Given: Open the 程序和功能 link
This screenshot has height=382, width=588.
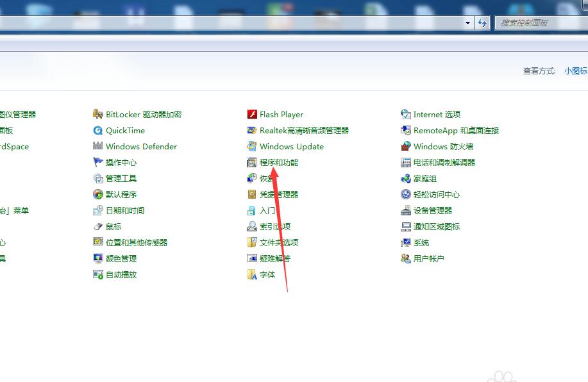Looking at the screenshot, I should (279, 162).
